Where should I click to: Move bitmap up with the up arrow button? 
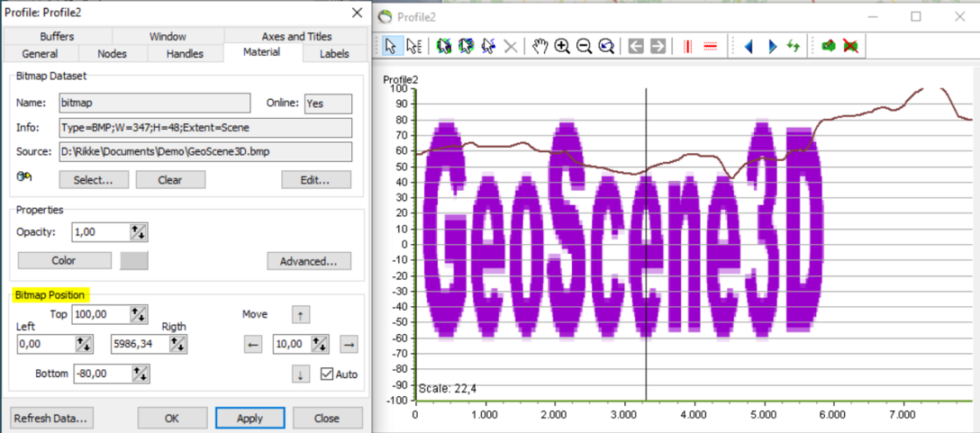[301, 315]
